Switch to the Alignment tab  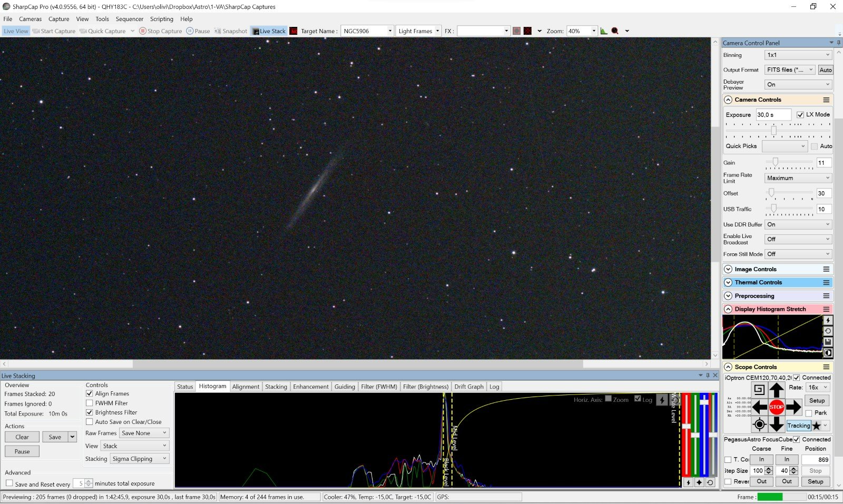click(246, 387)
